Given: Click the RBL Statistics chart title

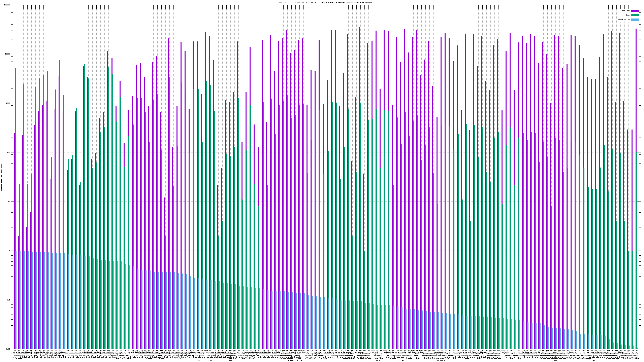Looking at the screenshot, I should click(325, 2).
